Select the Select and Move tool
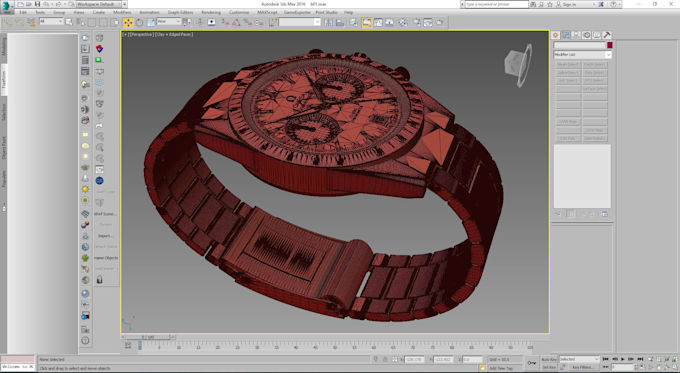Image resolution: width=680 pixels, height=373 pixels. pos(128,23)
